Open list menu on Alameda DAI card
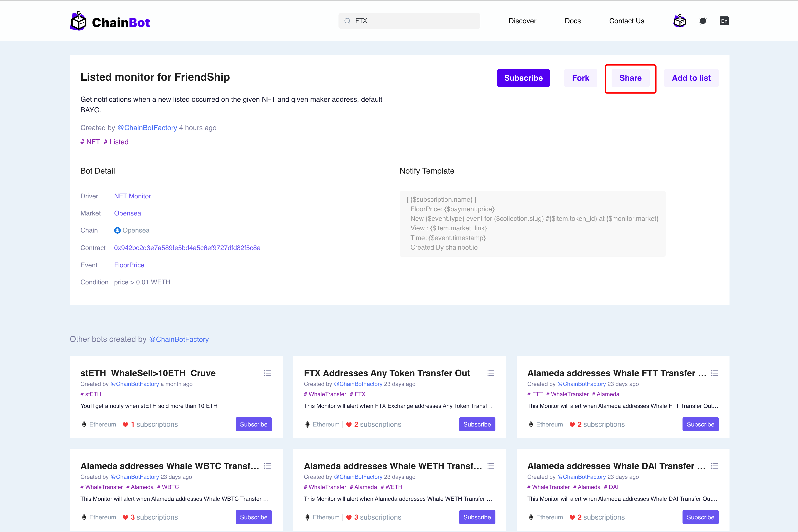This screenshot has width=798, height=532. [x=714, y=466]
